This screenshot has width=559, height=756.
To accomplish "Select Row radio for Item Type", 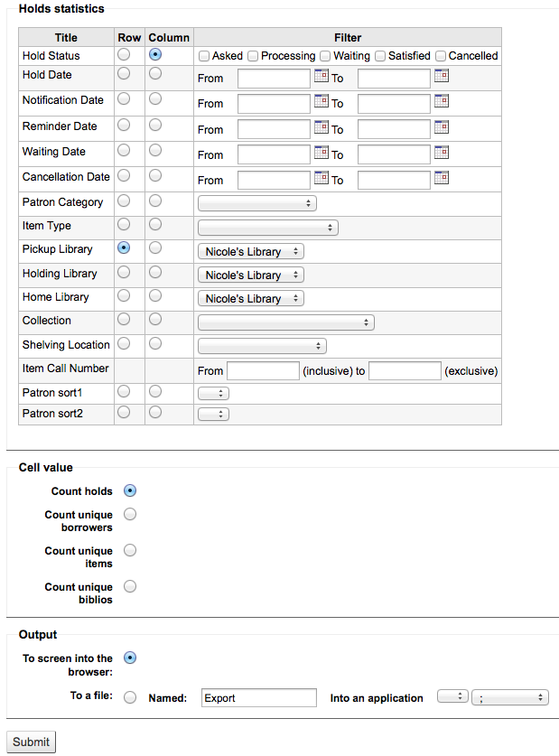I will point(124,224).
